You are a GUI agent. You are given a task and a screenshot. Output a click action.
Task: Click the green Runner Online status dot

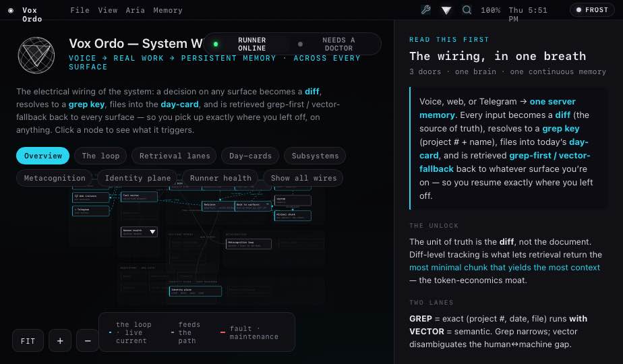pyautogui.click(x=216, y=44)
